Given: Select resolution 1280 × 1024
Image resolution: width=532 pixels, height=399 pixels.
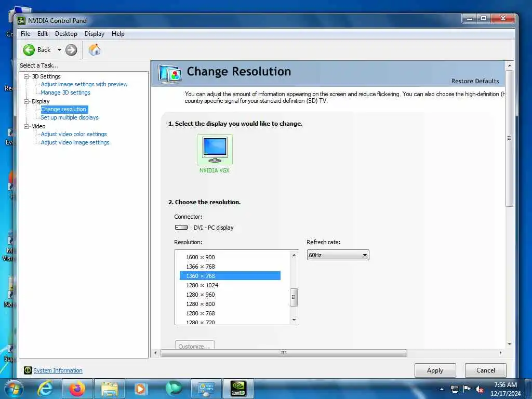Looking at the screenshot, I should tap(230, 285).
